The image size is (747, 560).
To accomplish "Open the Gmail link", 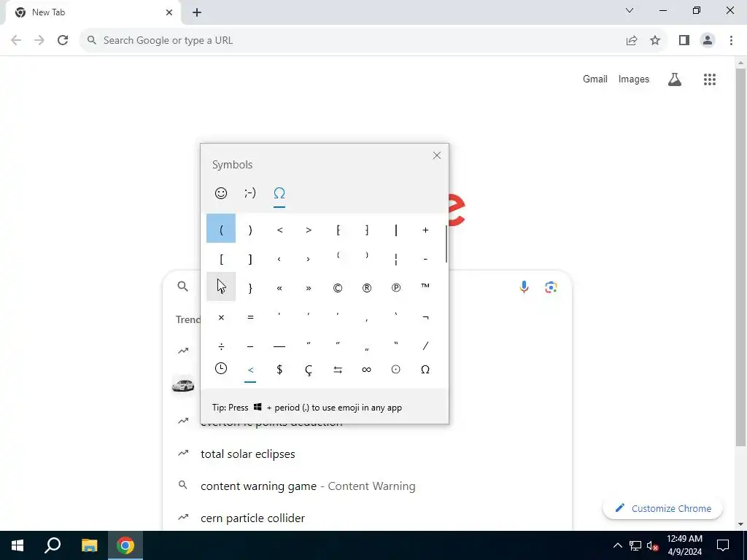I will [x=595, y=79].
